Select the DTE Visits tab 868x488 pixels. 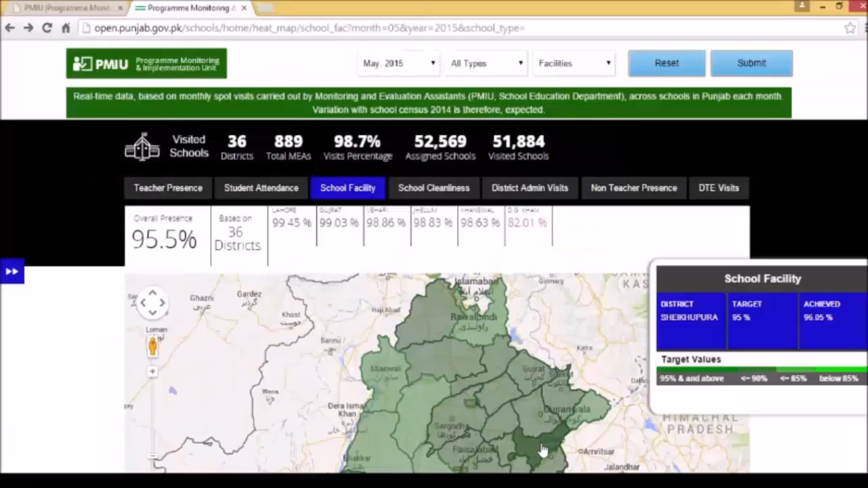point(719,188)
